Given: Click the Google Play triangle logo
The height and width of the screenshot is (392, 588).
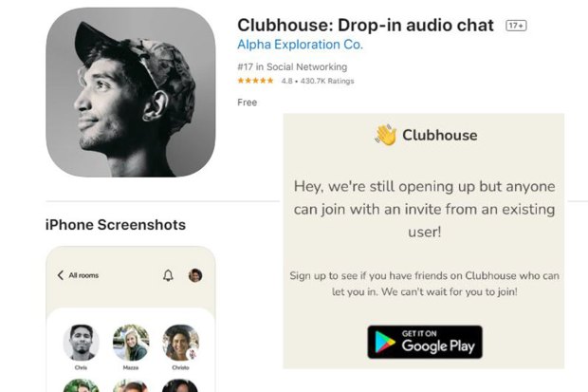Looking at the screenshot, I should click(385, 342).
